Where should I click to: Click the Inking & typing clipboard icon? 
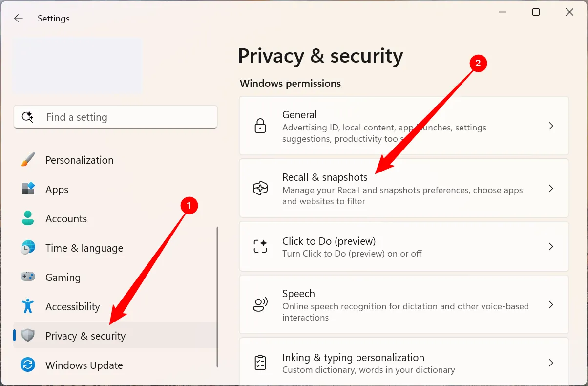(x=261, y=363)
